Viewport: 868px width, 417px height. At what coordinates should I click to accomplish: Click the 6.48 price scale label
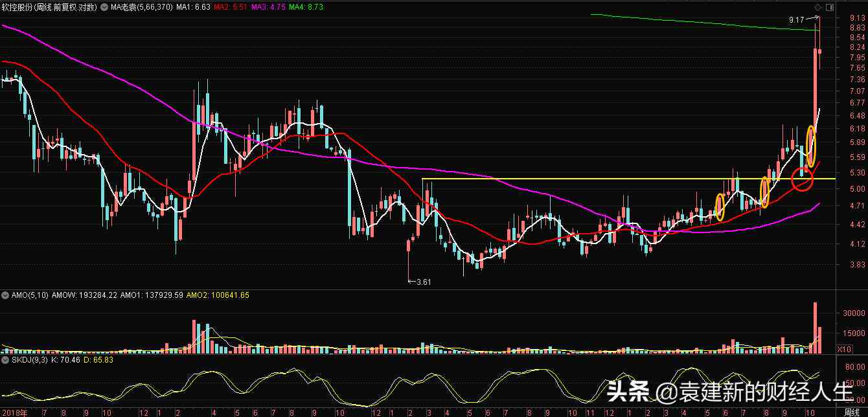coord(857,116)
